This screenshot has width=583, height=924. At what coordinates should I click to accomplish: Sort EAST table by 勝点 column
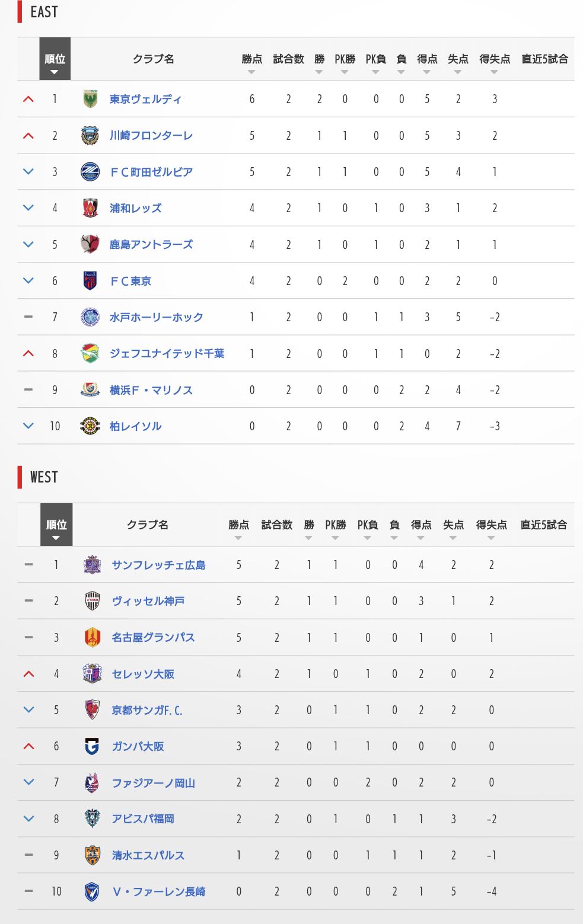pyautogui.click(x=251, y=62)
